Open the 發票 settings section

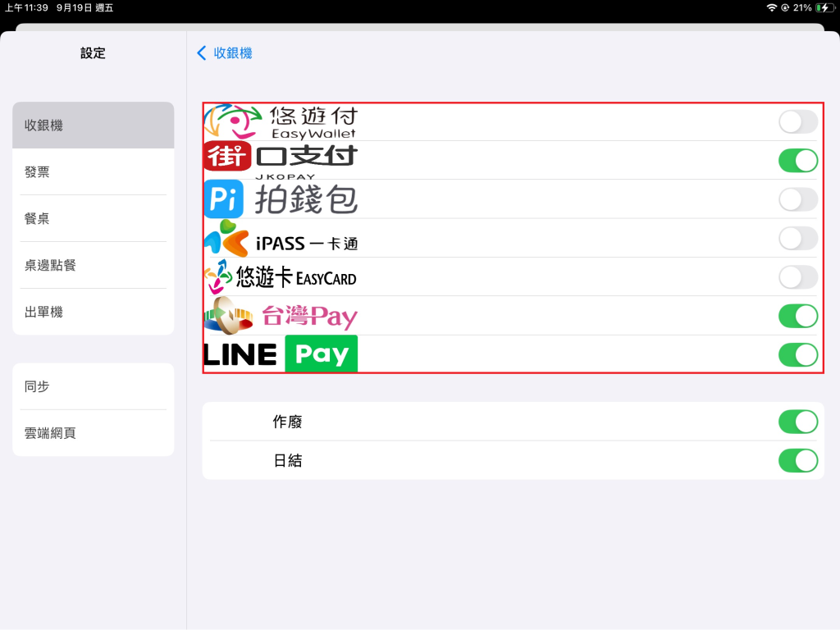(x=93, y=172)
